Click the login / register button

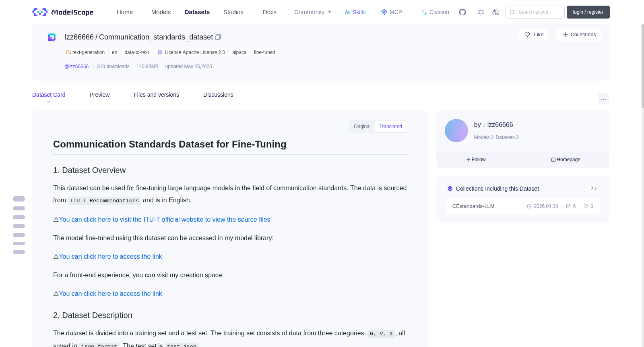[x=588, y=12]
